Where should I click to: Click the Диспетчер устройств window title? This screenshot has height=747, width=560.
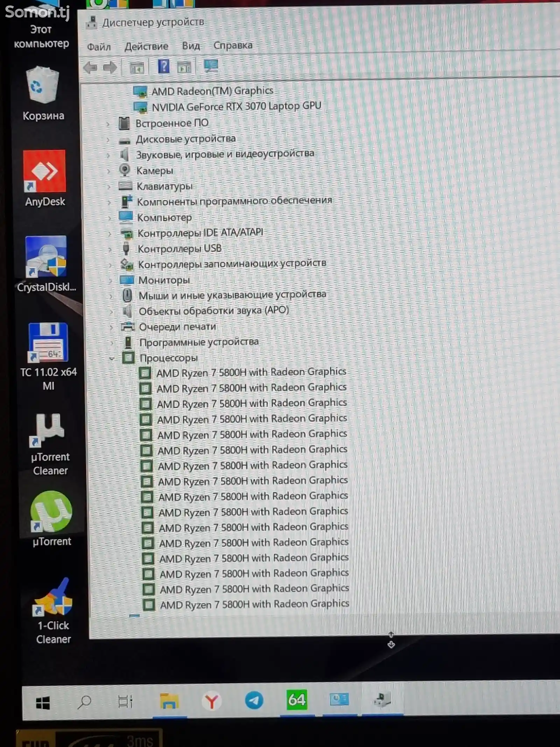coord(153,22)
